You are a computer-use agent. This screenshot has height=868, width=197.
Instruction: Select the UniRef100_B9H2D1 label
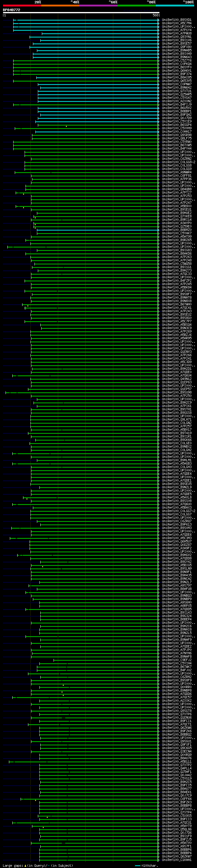(176, 369)
